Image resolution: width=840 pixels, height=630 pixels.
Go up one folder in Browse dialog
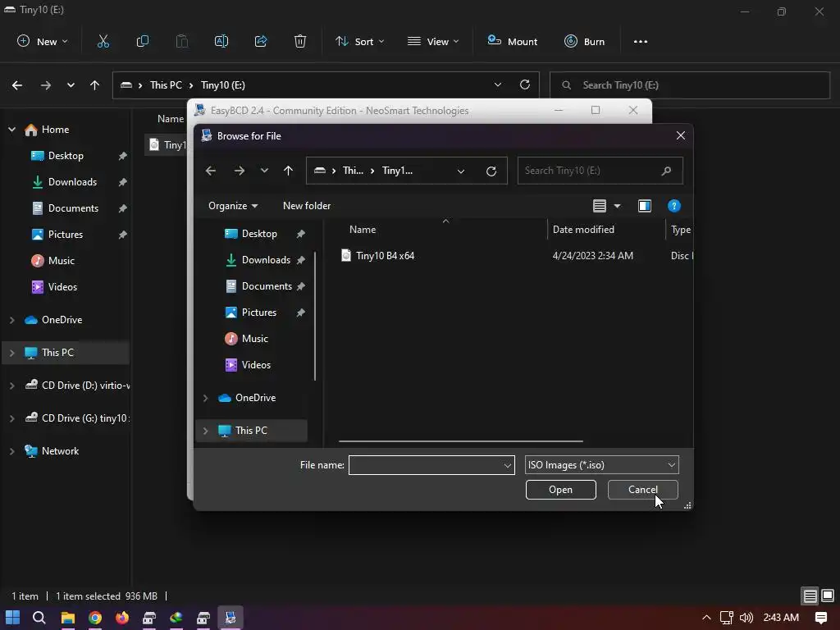tap(288, 171)
